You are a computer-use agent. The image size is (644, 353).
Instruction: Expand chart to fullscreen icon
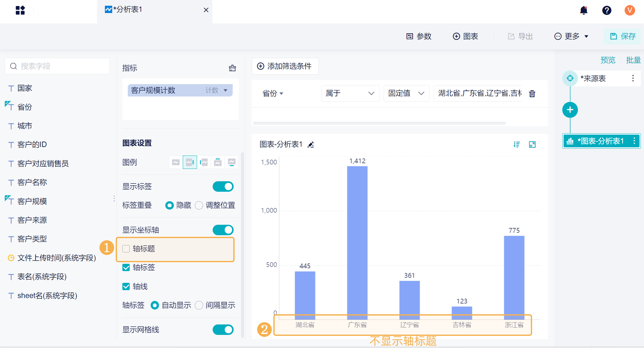(532, 144)
